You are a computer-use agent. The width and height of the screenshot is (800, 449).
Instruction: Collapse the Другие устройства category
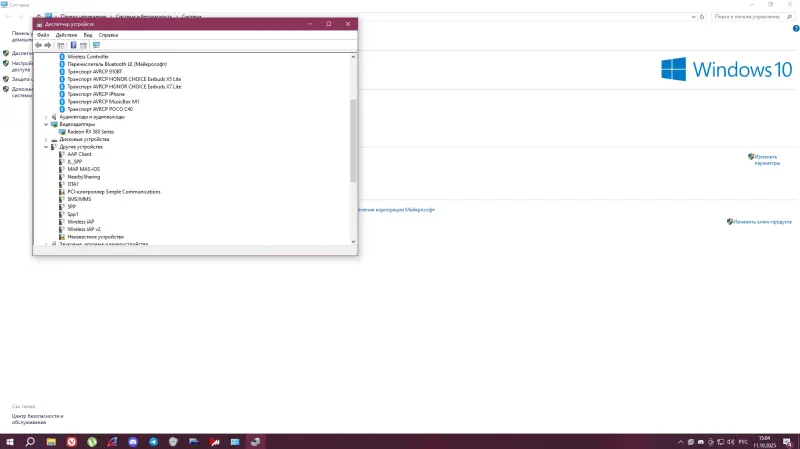point(46,147)
